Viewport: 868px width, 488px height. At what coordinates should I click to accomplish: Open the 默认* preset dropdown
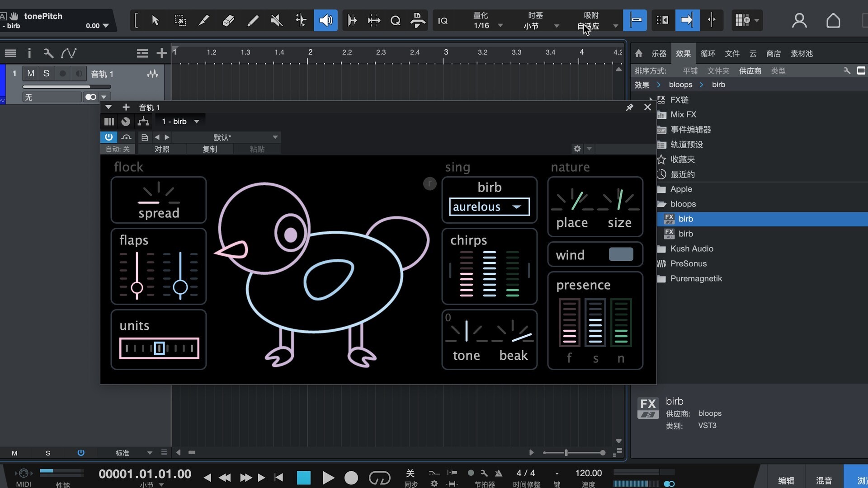[x=226, y=137]
